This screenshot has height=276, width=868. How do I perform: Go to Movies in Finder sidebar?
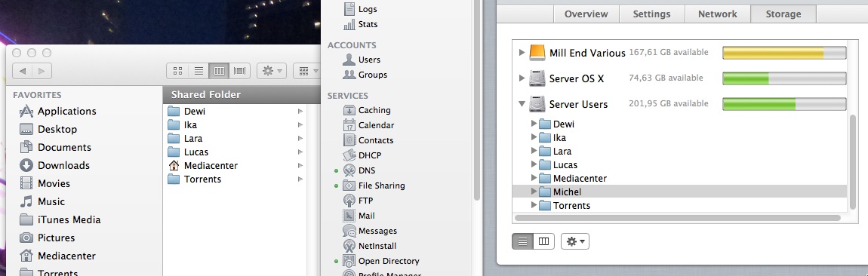(x=45, y=184)
